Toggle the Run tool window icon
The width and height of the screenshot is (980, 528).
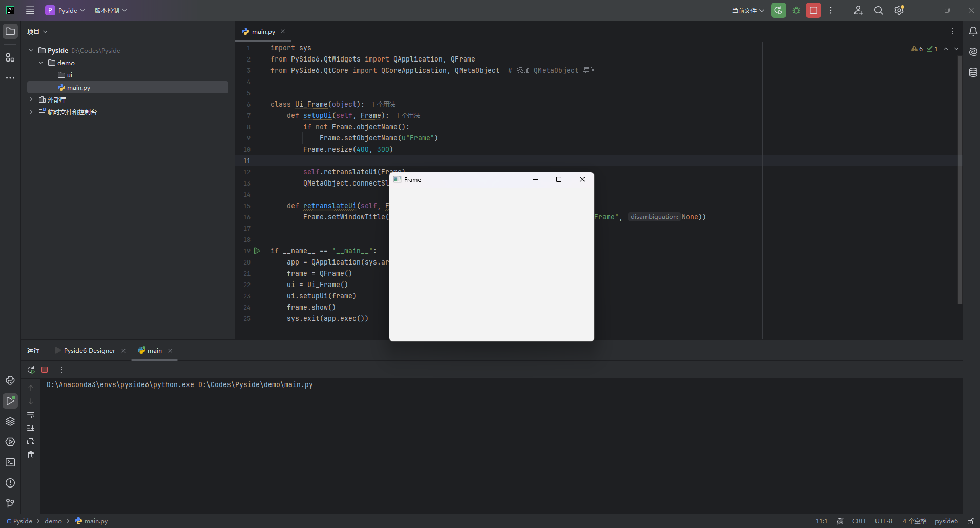(10, 401)
